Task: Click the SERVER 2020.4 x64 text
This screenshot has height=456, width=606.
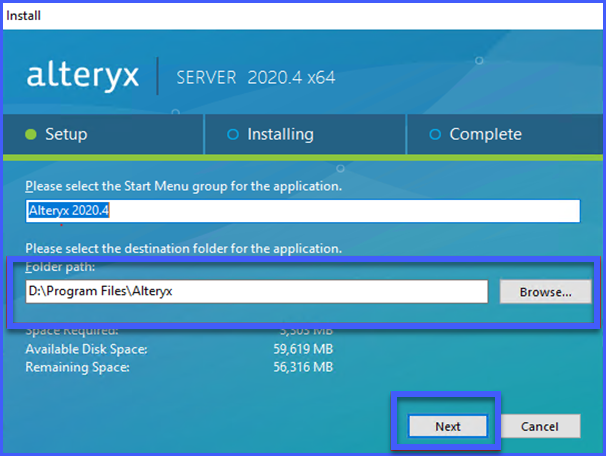Action: pos(256,78)
